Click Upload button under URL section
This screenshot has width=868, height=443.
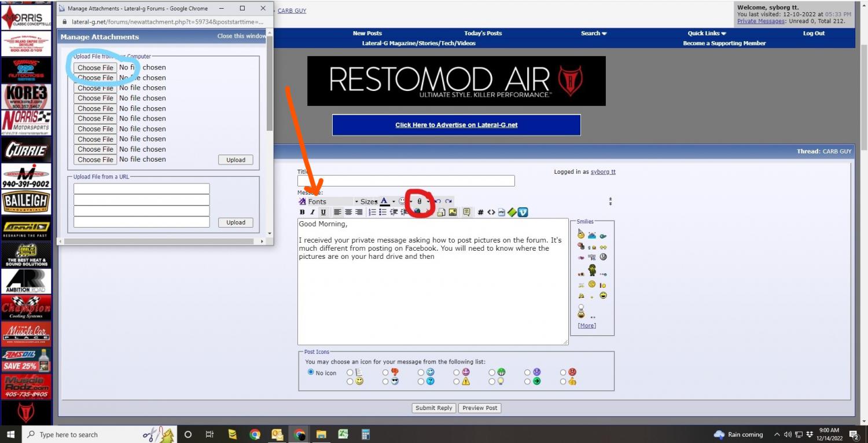click(x=236, y=222)
